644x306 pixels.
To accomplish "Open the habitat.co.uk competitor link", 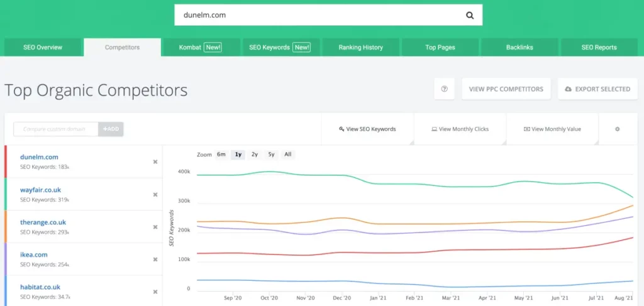I will tap(40, 287).
